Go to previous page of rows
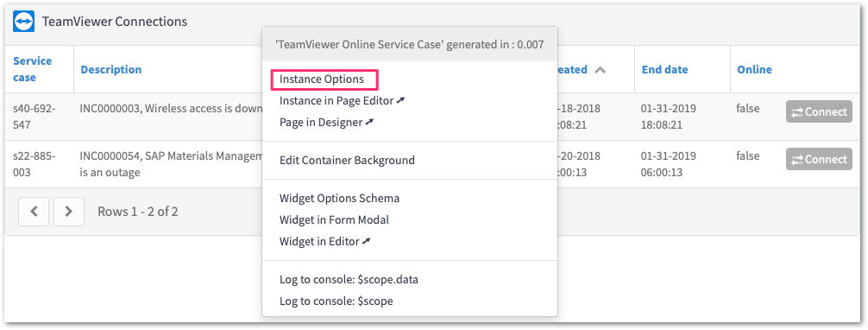 [34, 212]
